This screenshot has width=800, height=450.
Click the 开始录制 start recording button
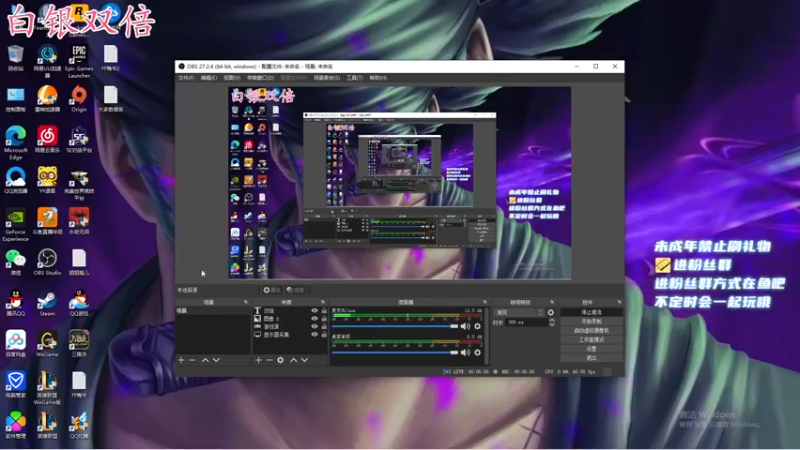pyautogui.click(x=591, y=321)
